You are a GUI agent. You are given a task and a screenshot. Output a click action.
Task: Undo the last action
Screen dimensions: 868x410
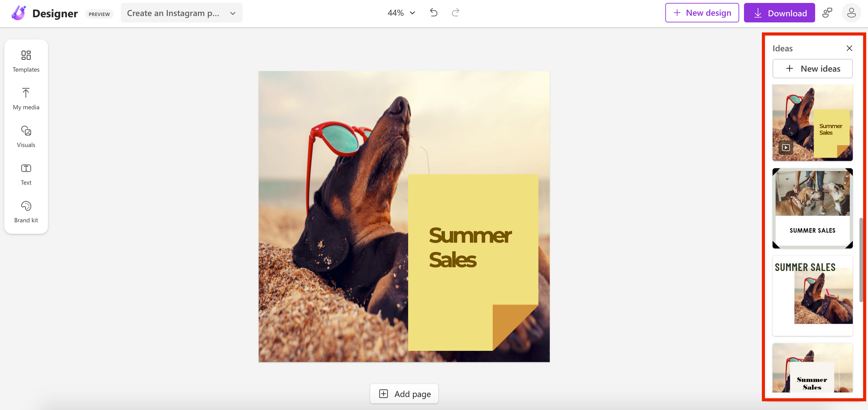point(434,12)
